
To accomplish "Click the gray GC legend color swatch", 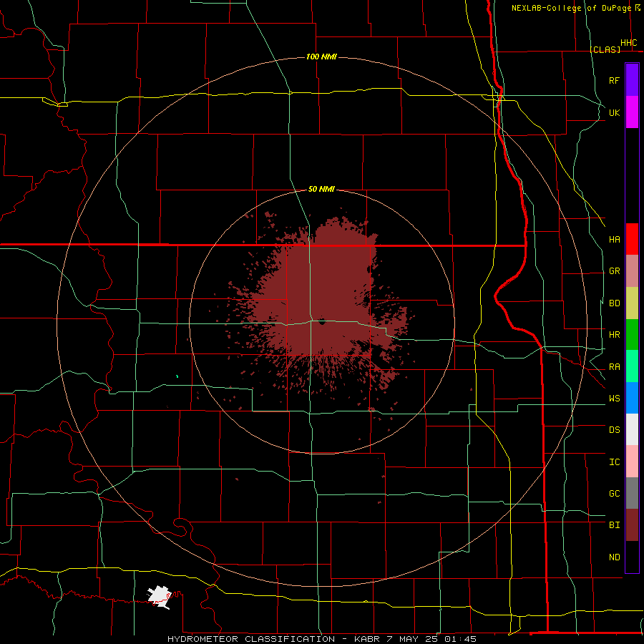I will coord(632,493).
